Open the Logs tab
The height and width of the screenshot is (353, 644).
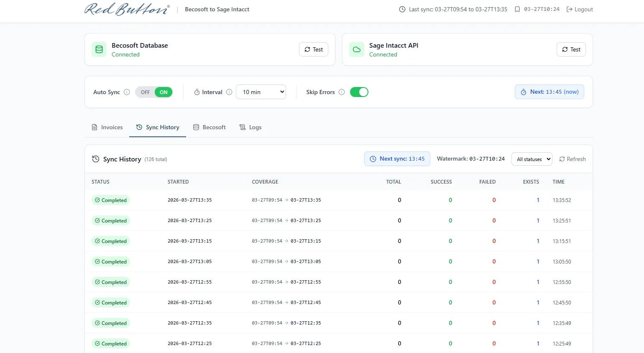250,127
